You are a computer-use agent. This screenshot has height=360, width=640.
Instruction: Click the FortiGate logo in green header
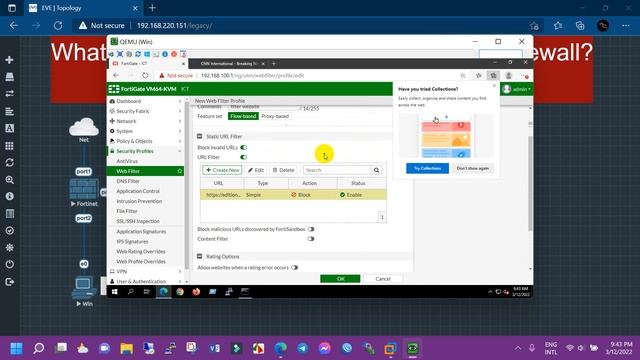click(x=114, y=89)
